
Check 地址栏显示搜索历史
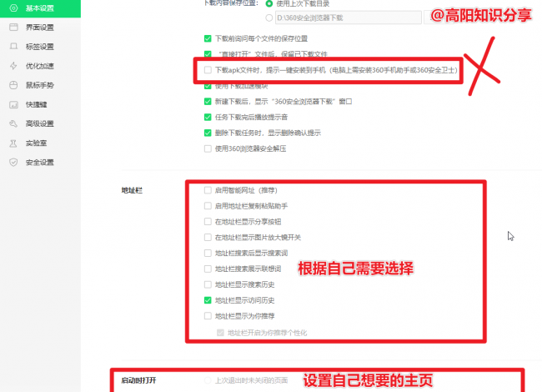(208, 284)
